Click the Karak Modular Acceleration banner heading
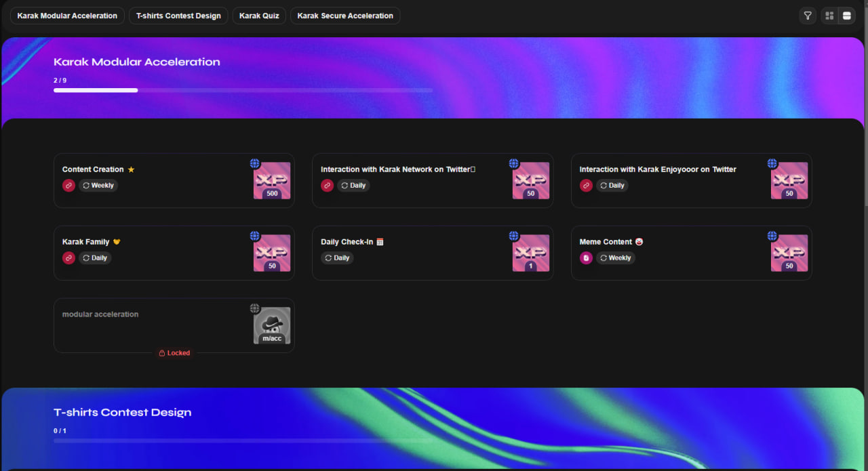This screenshot has width=868, height=471. (x=137, y=62)
